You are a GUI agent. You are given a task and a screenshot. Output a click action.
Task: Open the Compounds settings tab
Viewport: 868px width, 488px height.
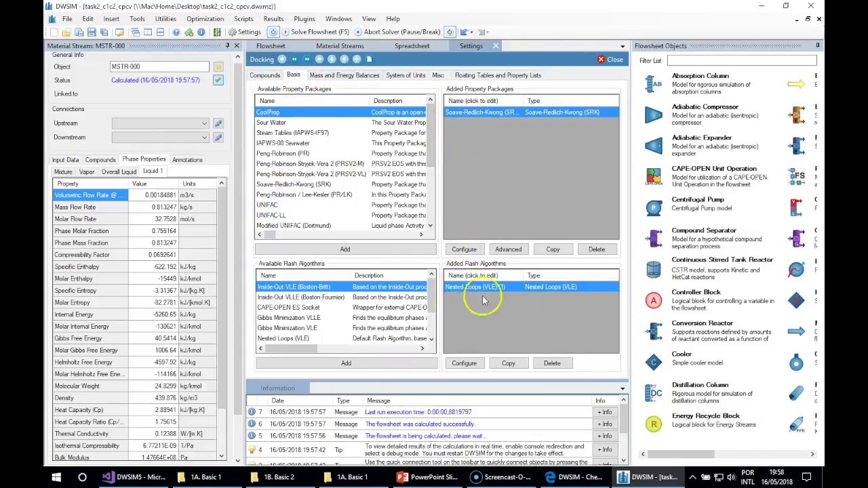(264, 75)
